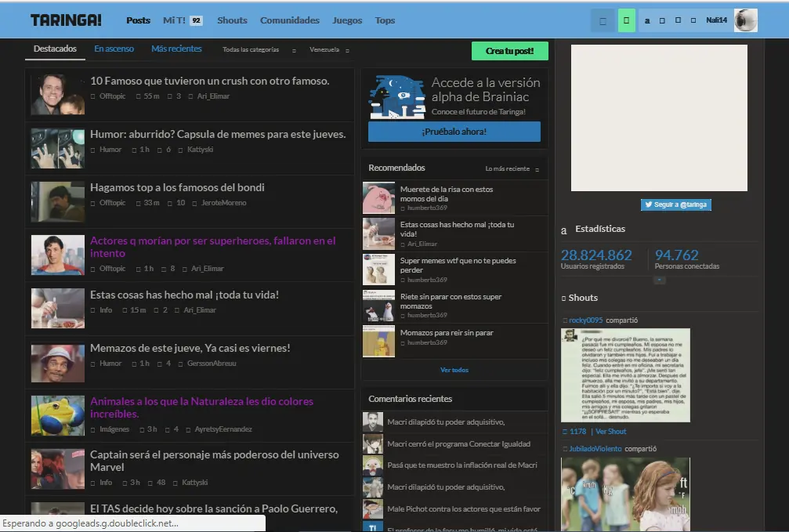Open thumbnail of recommended 'Momazos para reir sin parar'
The image size is (789, 532).
378,342
